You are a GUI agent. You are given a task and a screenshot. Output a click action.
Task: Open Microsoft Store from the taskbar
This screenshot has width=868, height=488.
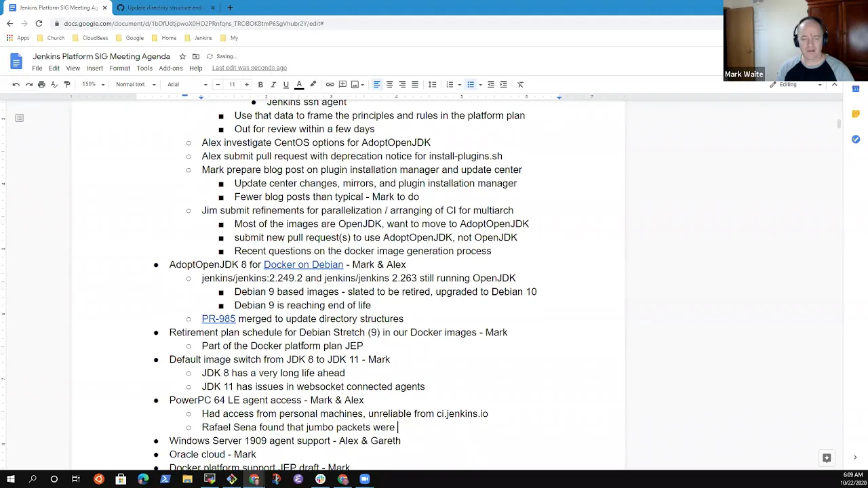pyautogui.click(x=121, y=479)
